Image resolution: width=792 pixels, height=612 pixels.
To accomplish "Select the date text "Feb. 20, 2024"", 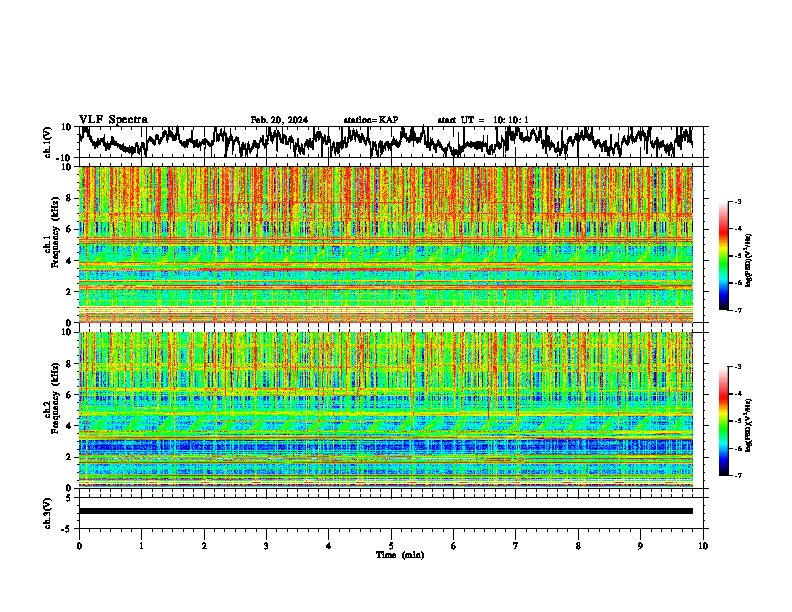I will click(279, 120).
